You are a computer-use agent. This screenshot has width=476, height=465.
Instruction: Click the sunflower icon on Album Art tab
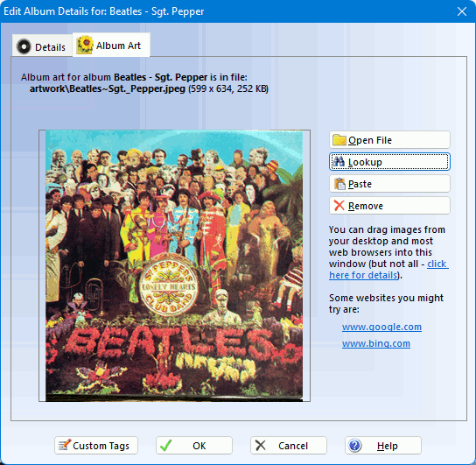84,45
